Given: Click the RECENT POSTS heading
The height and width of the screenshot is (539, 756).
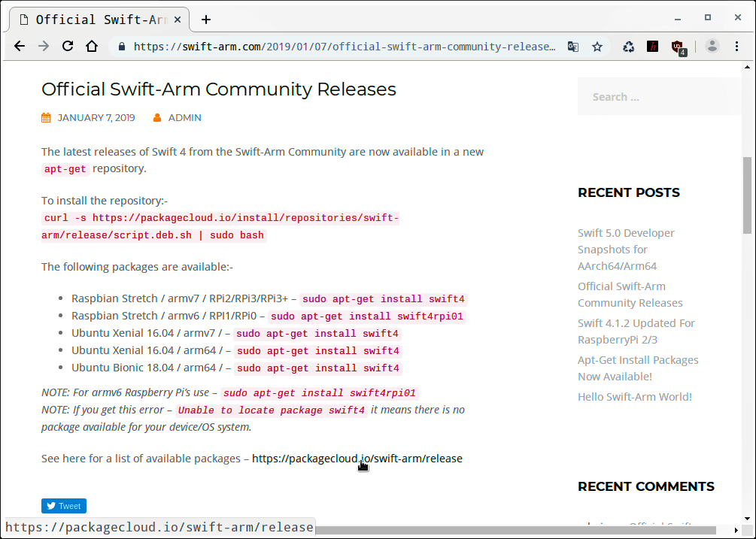Looking at the screenshot, I should [629, 192].
